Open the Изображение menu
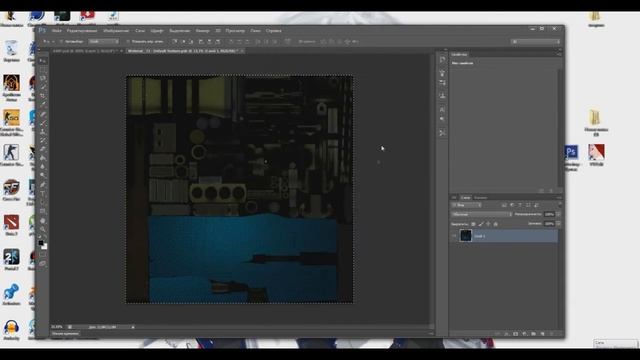 click(116, 31)
